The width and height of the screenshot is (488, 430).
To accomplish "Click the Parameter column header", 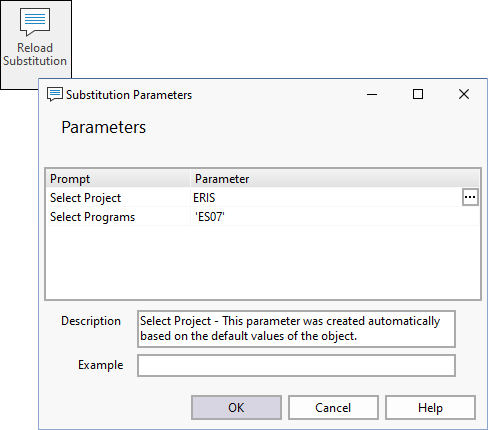I will (x=335, y=179).
